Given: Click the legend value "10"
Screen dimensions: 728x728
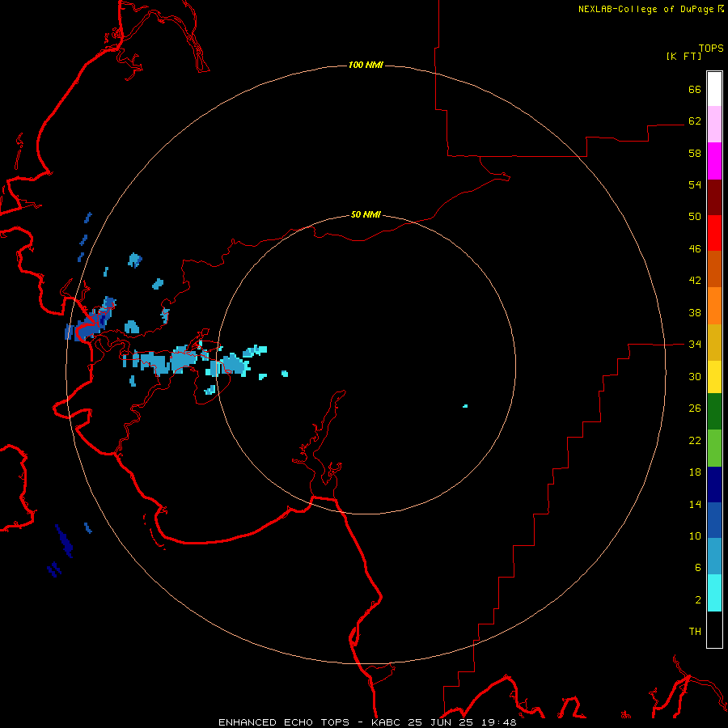Looking at the screenshot, I should 695,536.
